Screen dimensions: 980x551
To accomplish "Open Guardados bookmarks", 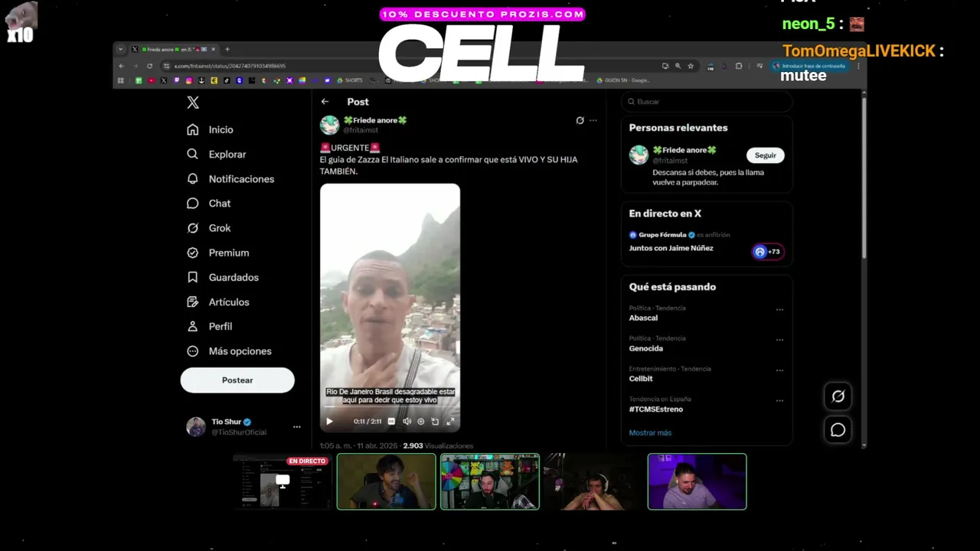I will pos(223,277).
